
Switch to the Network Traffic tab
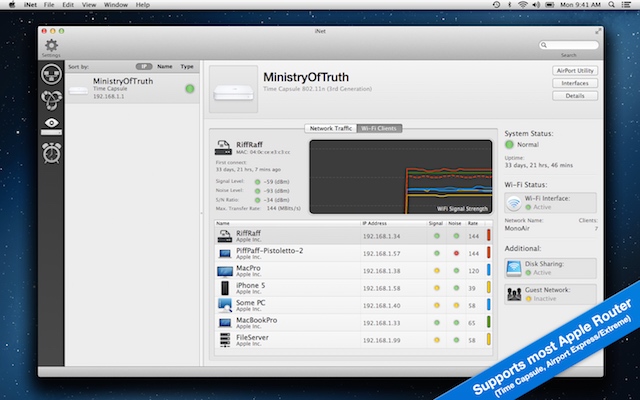(331, 129)
